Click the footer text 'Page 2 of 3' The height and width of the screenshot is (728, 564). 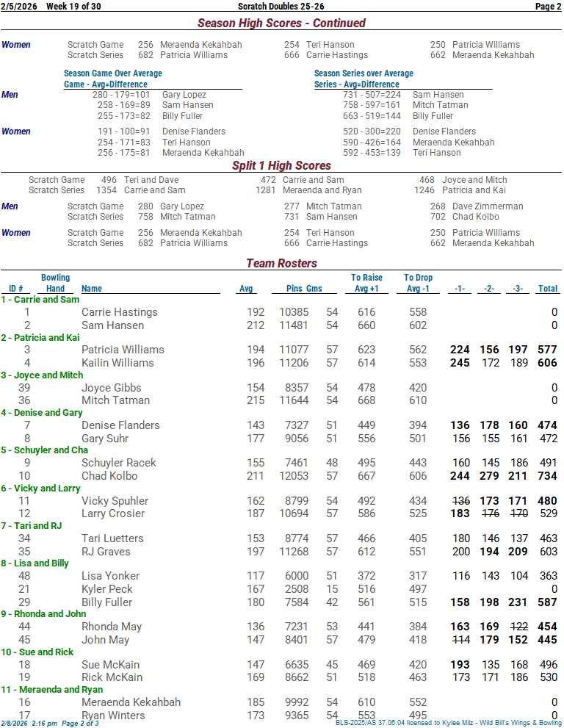80,724
